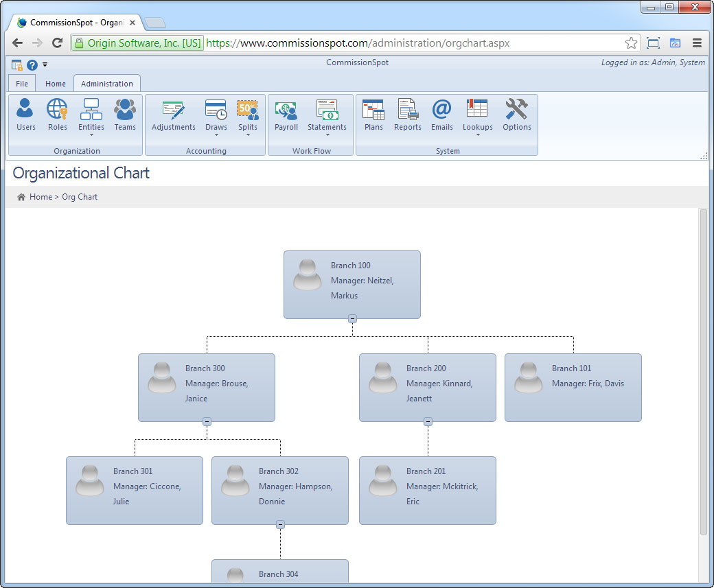Select the Branch 302 Hampson card
Screen dimensions: 714x588
(x=280, y=491)
